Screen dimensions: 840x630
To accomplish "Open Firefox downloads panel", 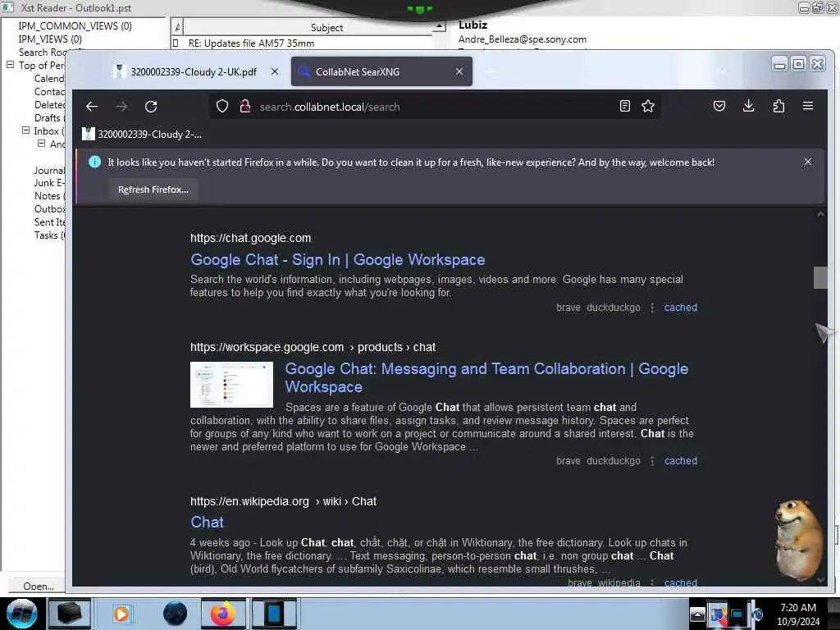I will point(749,106).
